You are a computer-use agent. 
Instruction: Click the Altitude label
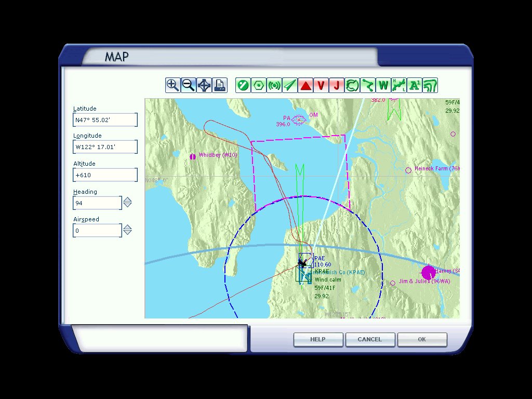point(84,164)
